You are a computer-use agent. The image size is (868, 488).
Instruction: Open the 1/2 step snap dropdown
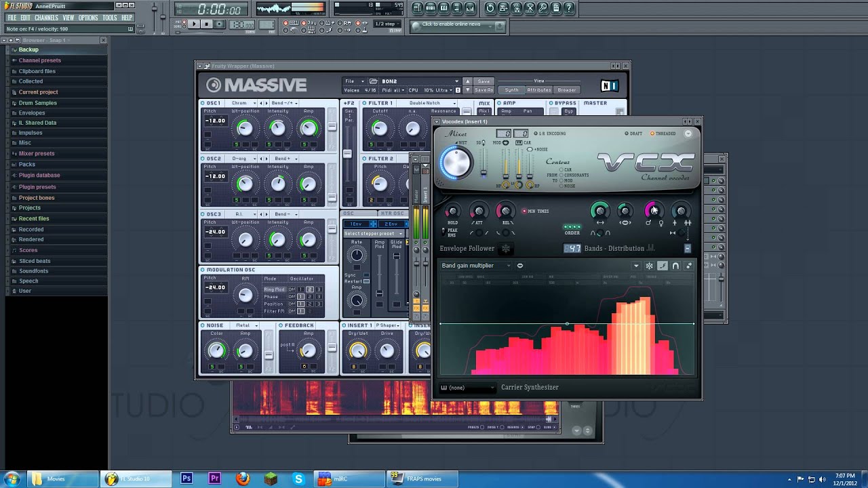[x=389, y=24]
